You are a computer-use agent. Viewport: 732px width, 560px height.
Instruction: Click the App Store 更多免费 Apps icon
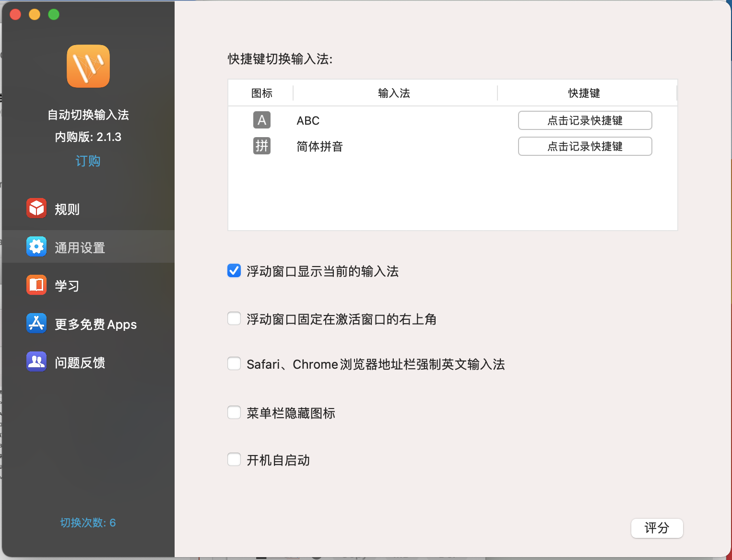tap(36, 323)
